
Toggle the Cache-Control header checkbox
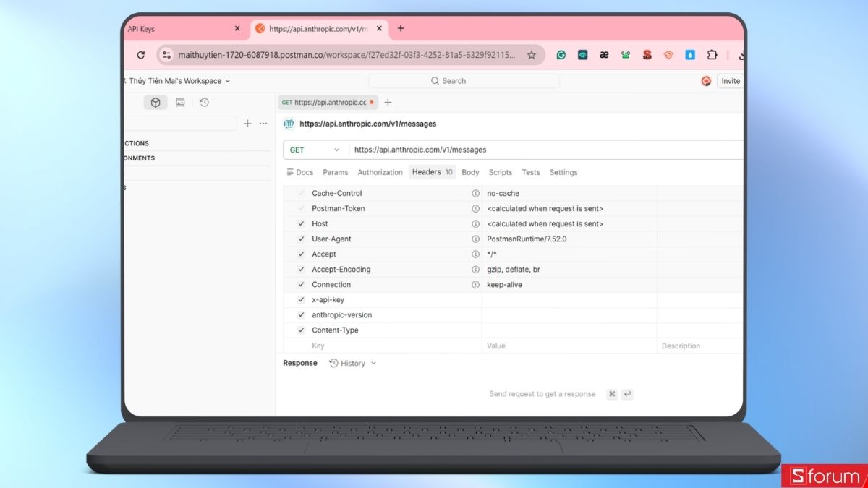point(301,193)
